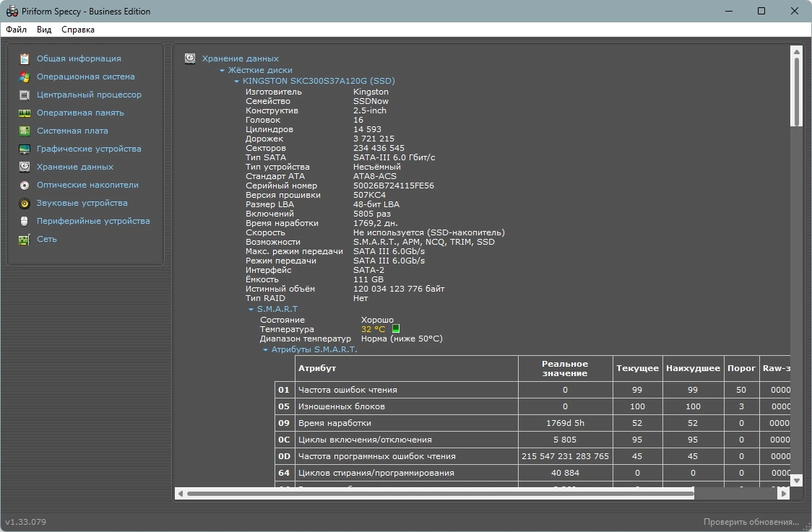The height and width of the screenshot is (532, 812).
Task: Select the Операционная система Windows icon
Action: tap(25, 77)
